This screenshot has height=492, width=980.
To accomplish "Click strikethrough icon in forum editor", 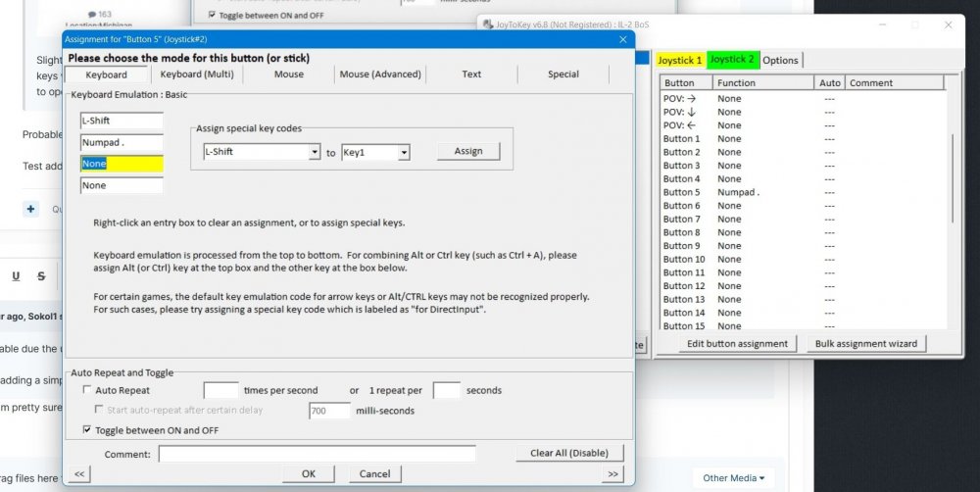I will pyautogui.click(x=41, y=276).
